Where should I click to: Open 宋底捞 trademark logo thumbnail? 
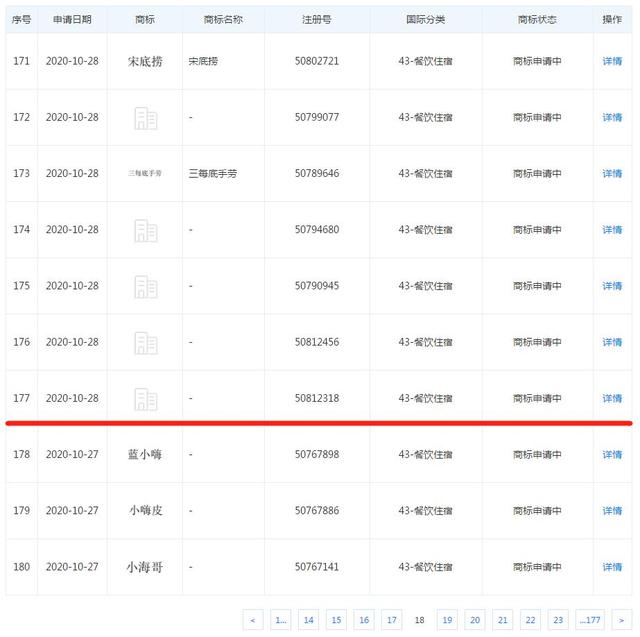coord(145,61)
